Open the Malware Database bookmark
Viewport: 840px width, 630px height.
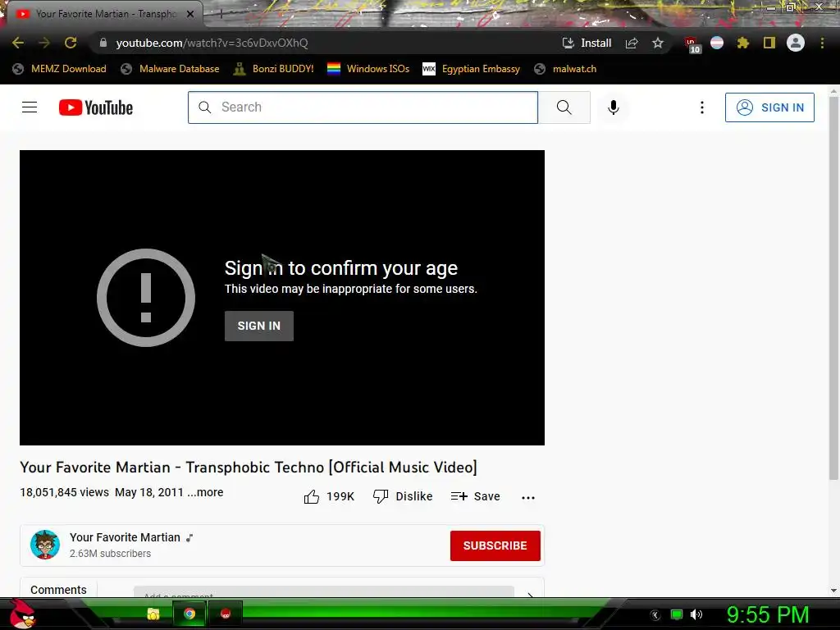point(170,69)
